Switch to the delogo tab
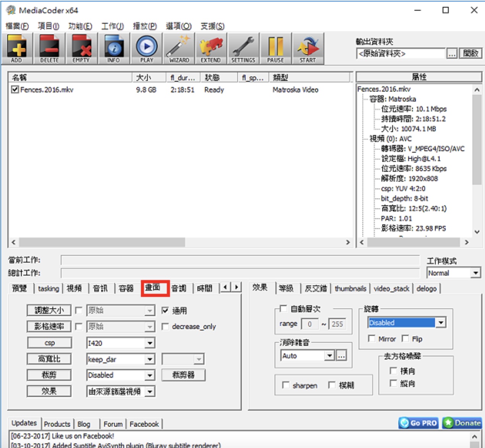This screenshot has width=485, height=448. [427, 288]
